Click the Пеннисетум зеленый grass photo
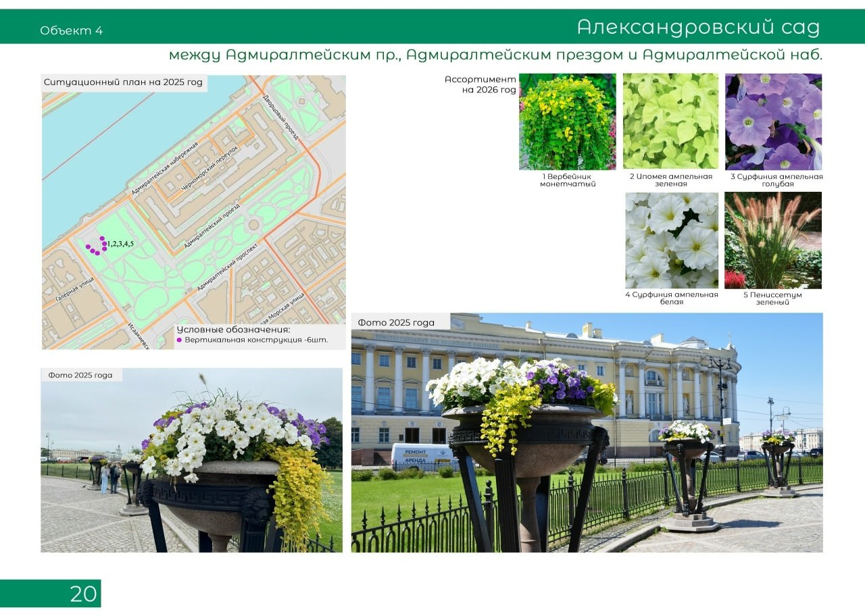The image size is (865, 616). 773,240
